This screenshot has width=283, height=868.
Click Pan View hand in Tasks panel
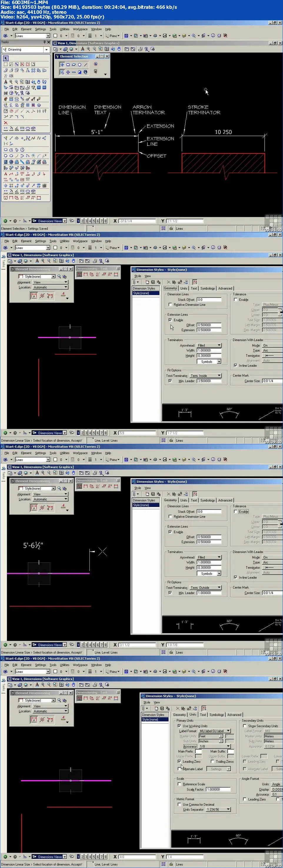(39, 81)
